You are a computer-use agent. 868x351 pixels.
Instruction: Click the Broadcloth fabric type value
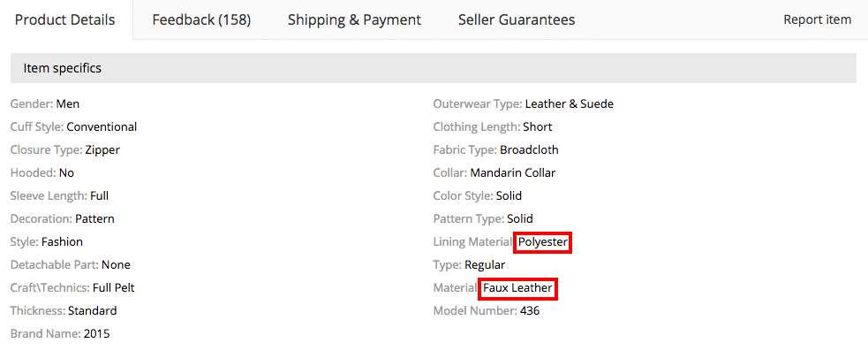529,149
